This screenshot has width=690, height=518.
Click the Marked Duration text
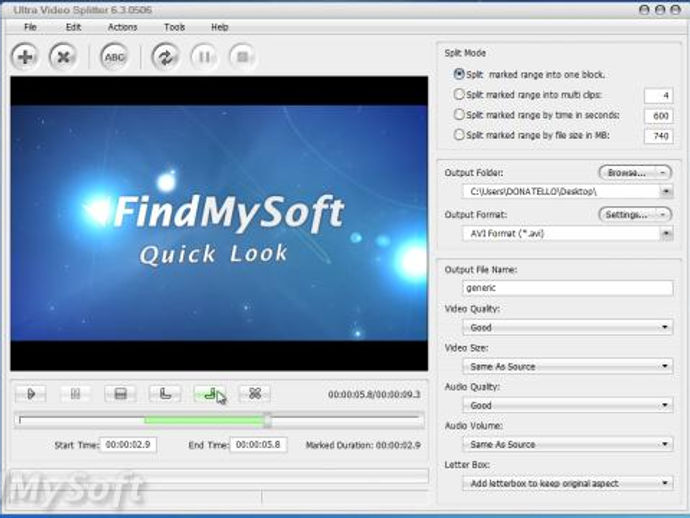point(363,445)
